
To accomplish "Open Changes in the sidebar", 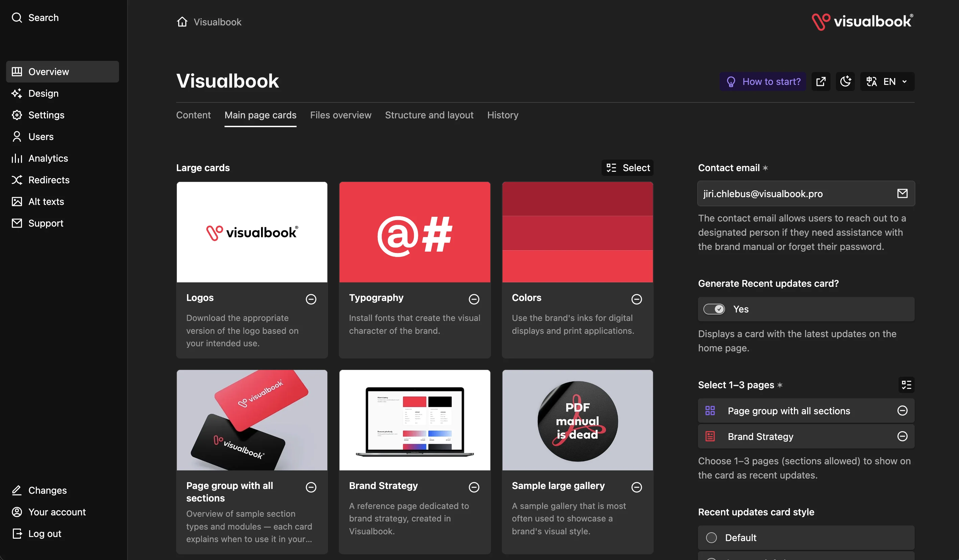I will click(39, 490).
